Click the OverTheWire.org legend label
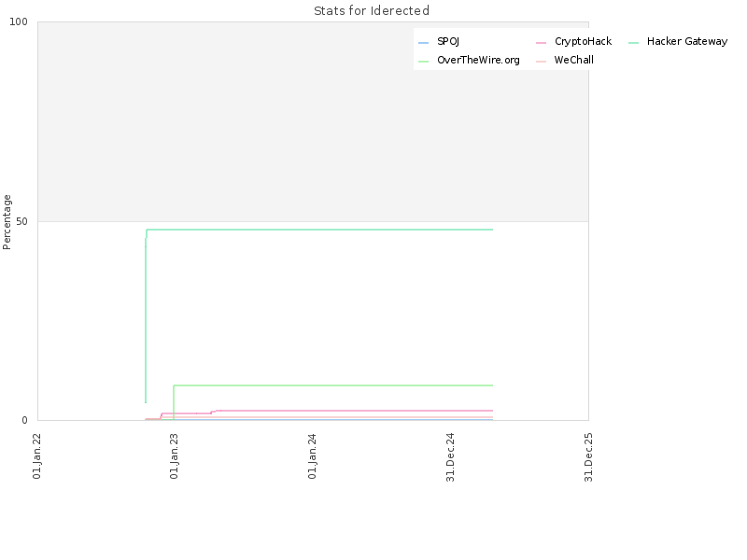The width and height of the screenshot is (747, 560). (478, 60)
